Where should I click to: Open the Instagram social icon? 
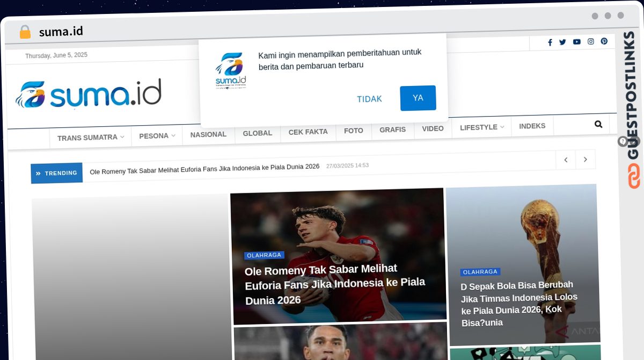[x=590, y=41]
